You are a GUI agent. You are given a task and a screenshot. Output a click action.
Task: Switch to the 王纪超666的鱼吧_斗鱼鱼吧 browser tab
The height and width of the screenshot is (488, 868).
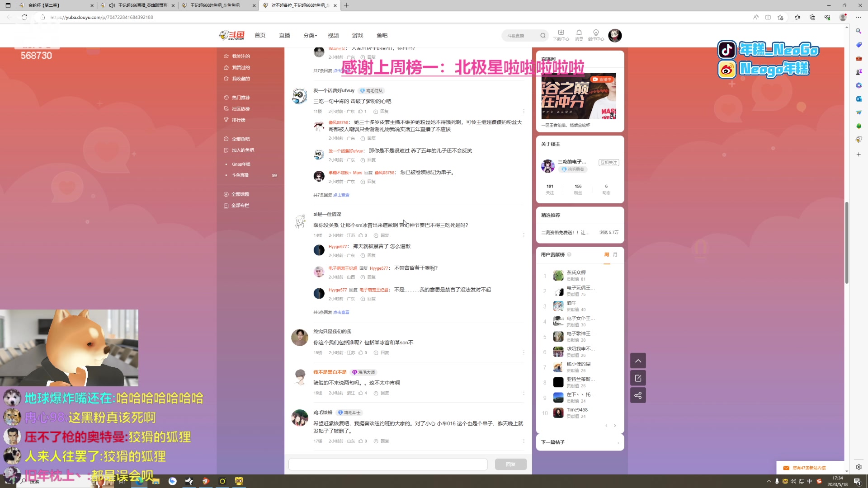[x=219, y=5]
